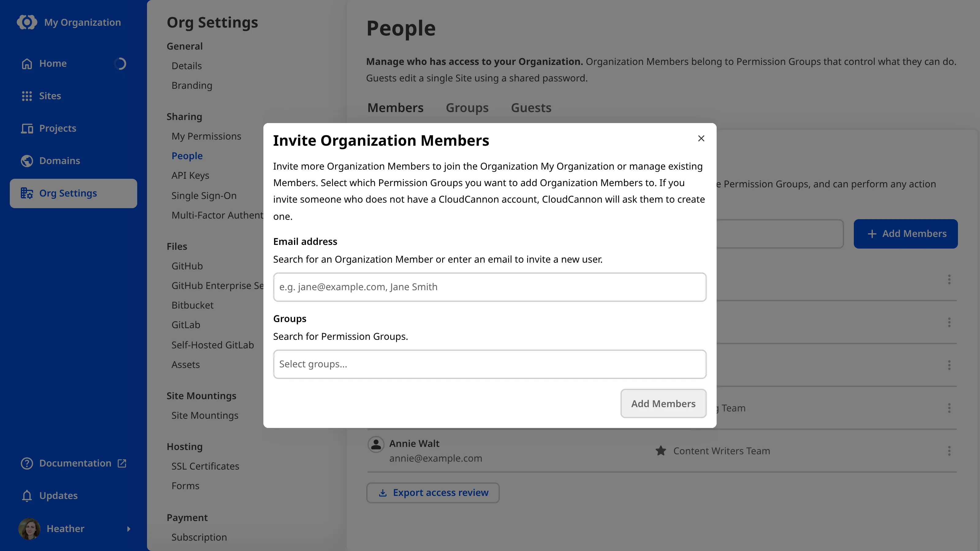The width and height of the screenshot is (980, 551).
Task: Select Org Settings in sidebar
Action: tap(73, 193)
